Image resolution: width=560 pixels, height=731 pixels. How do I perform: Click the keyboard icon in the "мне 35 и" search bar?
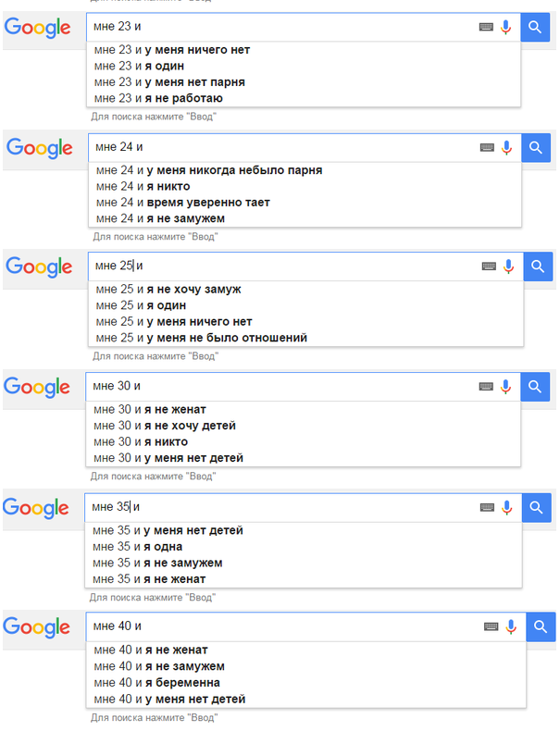coord(487,507)
